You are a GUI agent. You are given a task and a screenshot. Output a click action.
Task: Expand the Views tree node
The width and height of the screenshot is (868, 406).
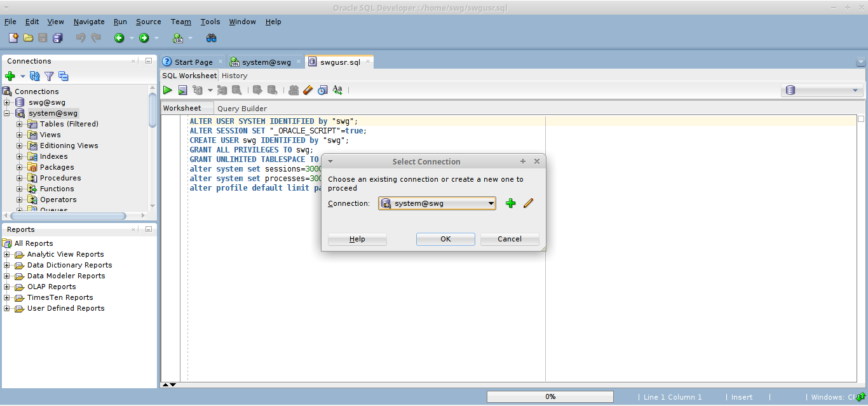point(20,135)
